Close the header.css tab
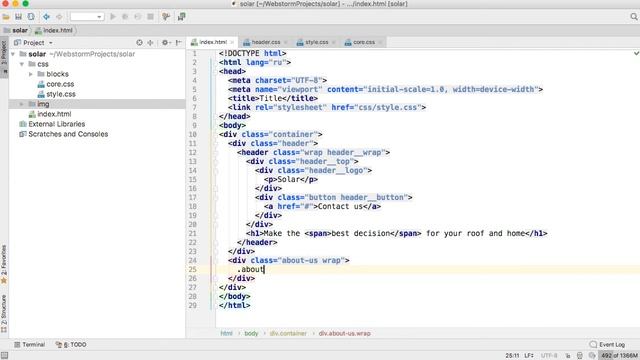The height and width of the screenshot is (360, 640). click(x=285, y=42)
